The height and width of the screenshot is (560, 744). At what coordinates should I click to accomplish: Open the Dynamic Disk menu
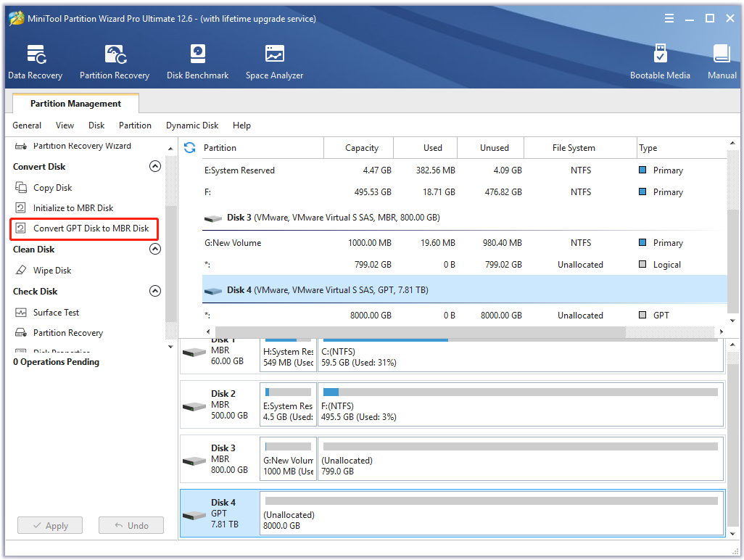[192, 125]
